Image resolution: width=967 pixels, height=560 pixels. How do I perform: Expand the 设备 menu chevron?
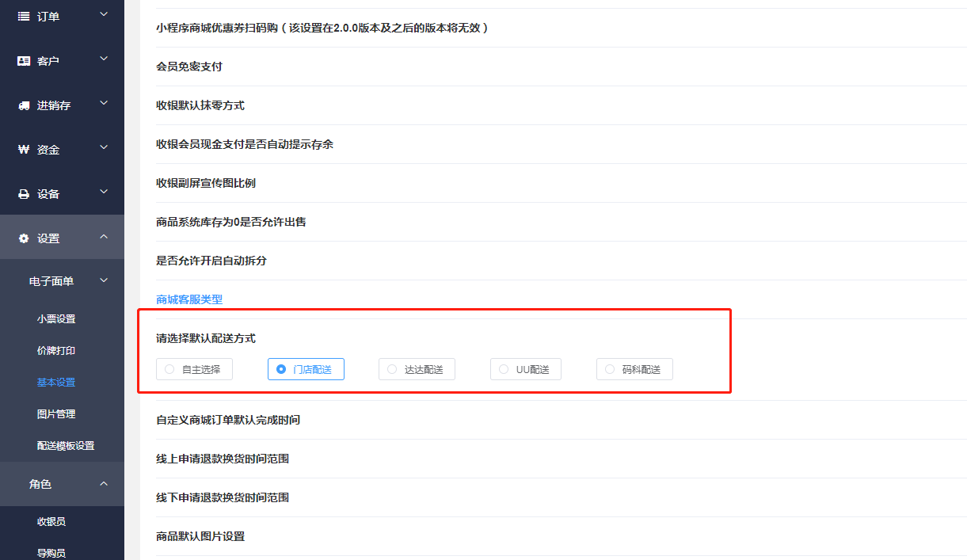point(104,192)
